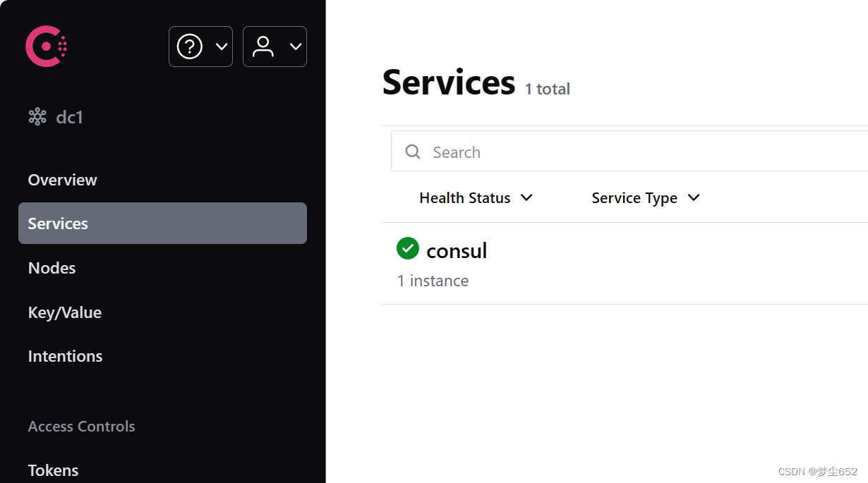Expand the Health Status filter
Viewport: 868px width, 483px height.
pos(476,197)
